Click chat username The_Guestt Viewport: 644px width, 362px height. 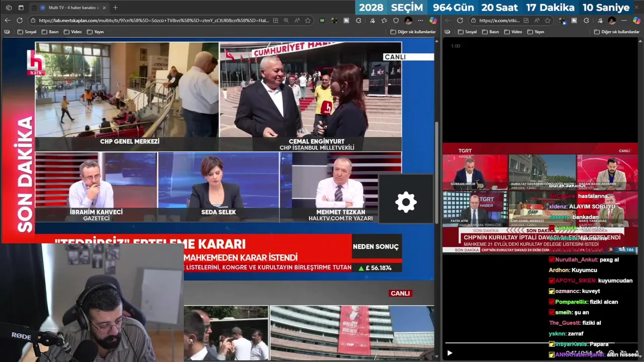pos(565,323)
